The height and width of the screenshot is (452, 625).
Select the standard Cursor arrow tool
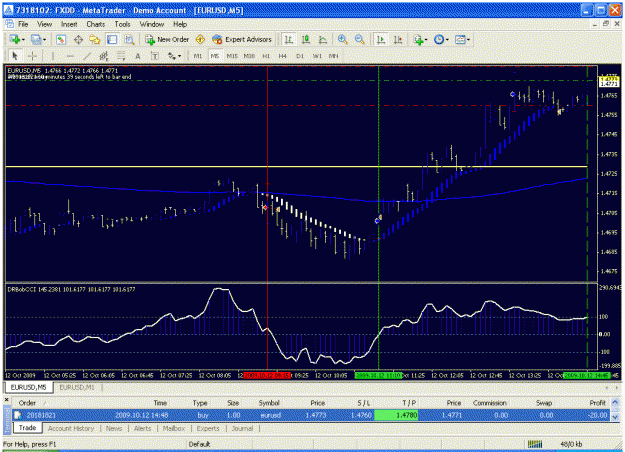tap(15, 56)
